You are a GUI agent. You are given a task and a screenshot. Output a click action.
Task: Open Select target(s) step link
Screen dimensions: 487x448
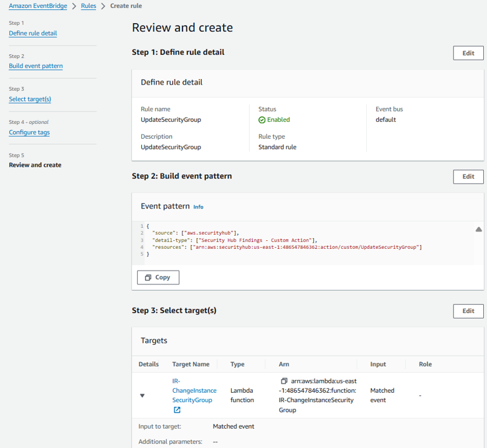[30, 99]
